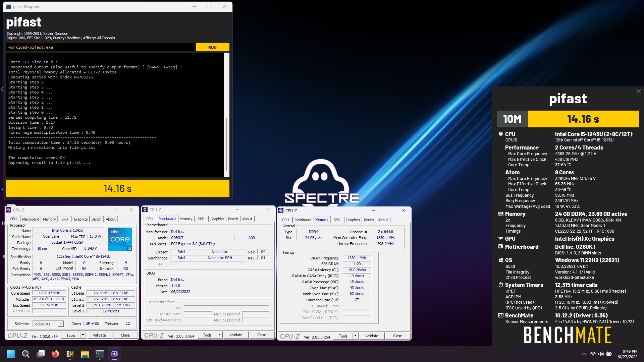Click Intel Core i5-1245U heading in BenchMate
This screenshot has width=644, height=362.
(x=594, y=134)
